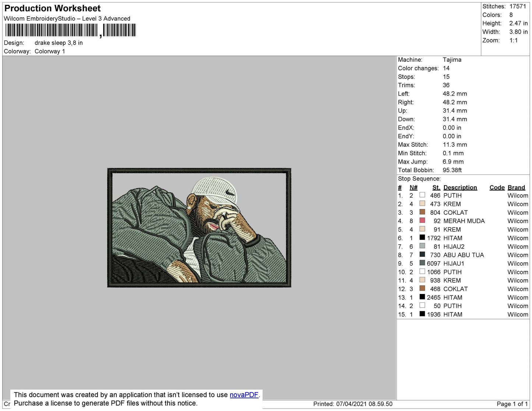Screen dimensions: 532x411
Task: Click the St. column header
Action: pyautogui.click(x=436, y=188)
